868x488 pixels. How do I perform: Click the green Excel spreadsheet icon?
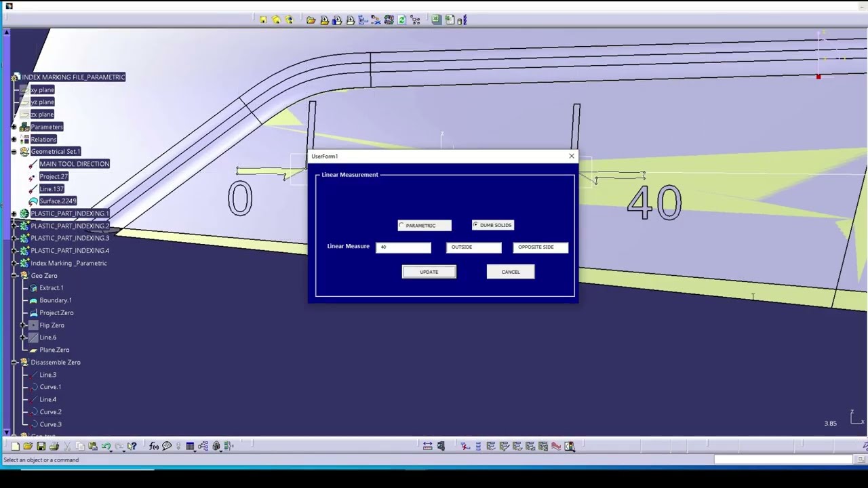[x=437, y=20]
